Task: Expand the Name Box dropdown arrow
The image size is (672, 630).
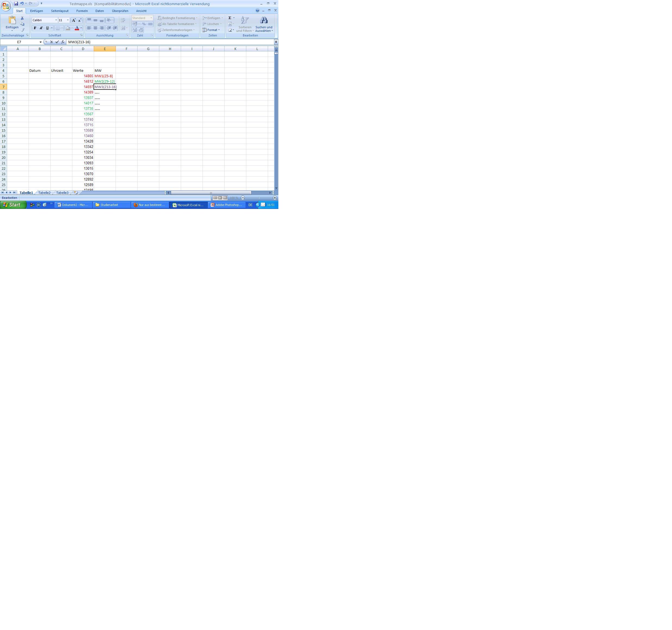Action: pyautogui.click(x=41, y=42)
